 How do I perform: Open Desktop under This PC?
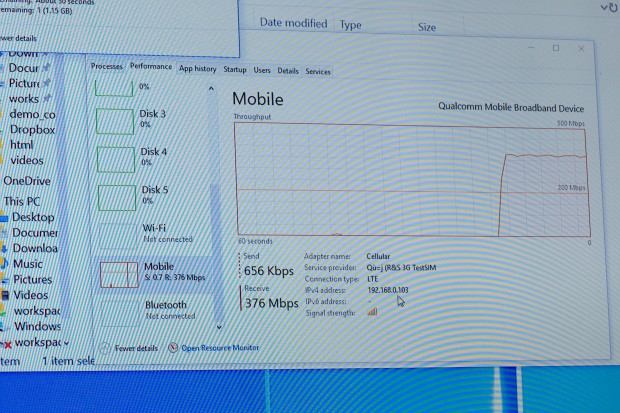coord(33,217)
